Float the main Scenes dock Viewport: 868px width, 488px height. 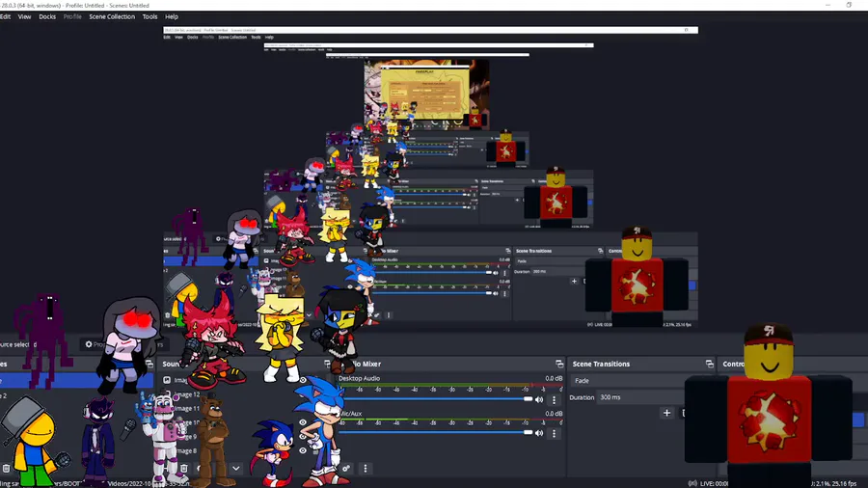coord(149,364)
